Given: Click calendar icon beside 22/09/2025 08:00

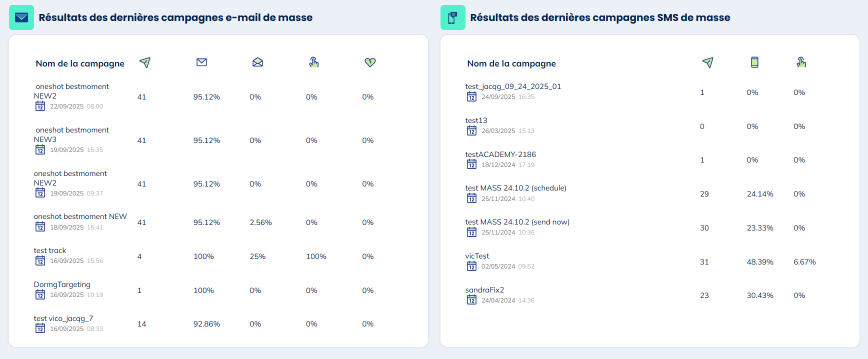Looking at the screenshot, I should click(40, 106).
